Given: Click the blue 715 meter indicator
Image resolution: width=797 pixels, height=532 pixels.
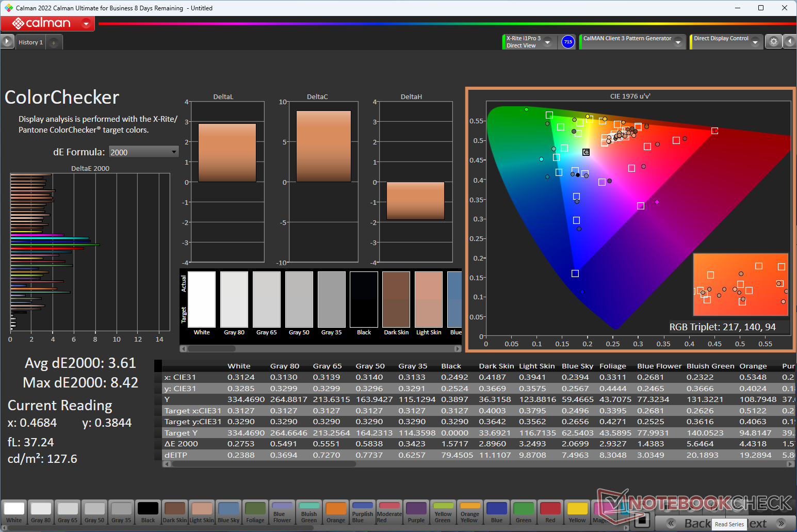Looking at the screenshot, I should tap(568, 42).
